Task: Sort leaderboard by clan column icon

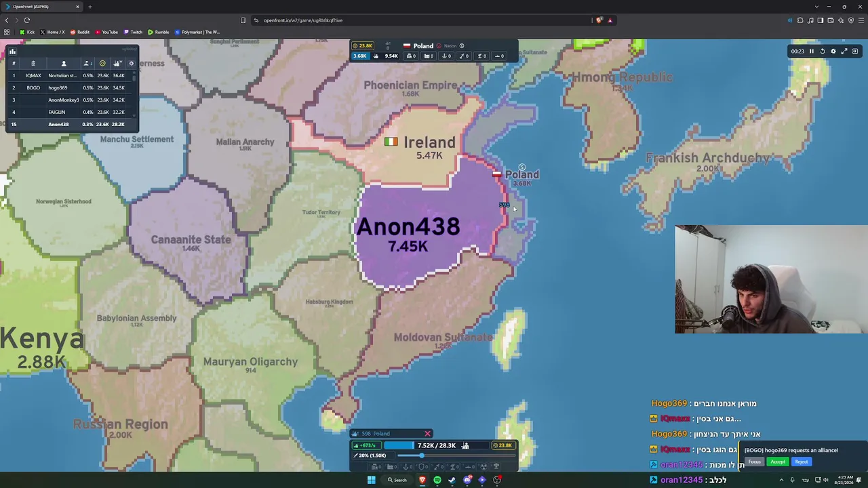Action: pos(33,63)
